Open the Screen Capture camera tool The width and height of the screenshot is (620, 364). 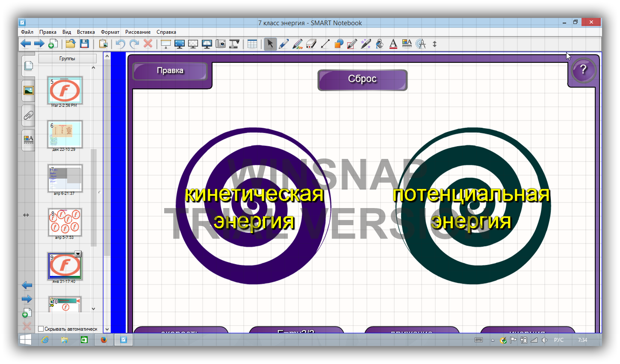pos(221,44)
